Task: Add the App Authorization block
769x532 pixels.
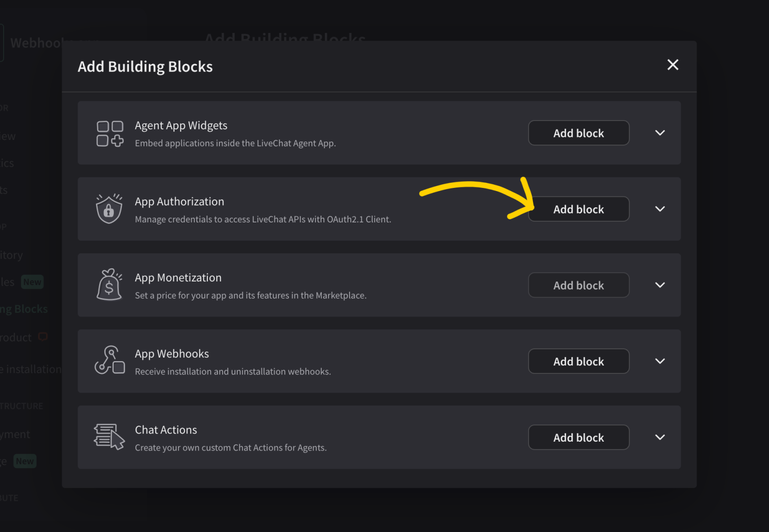Action: point(579,209)
